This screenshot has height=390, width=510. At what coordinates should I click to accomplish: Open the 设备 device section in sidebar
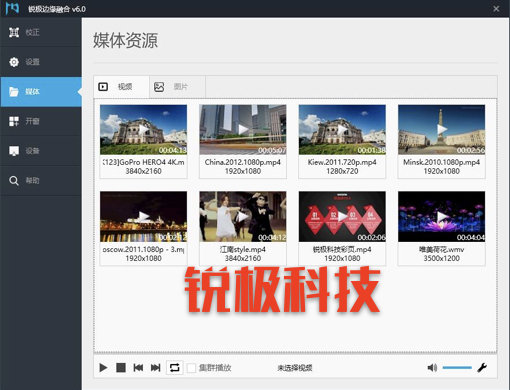click(41, 151)
